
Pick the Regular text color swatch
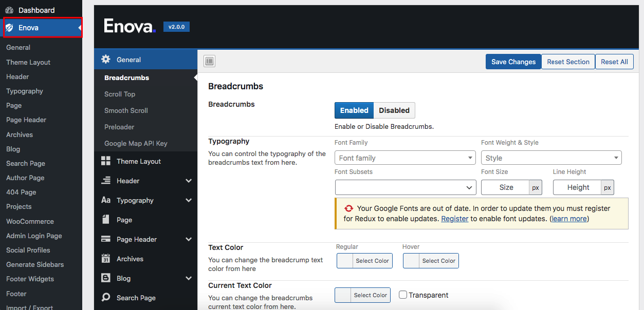[x=364, y=261]
